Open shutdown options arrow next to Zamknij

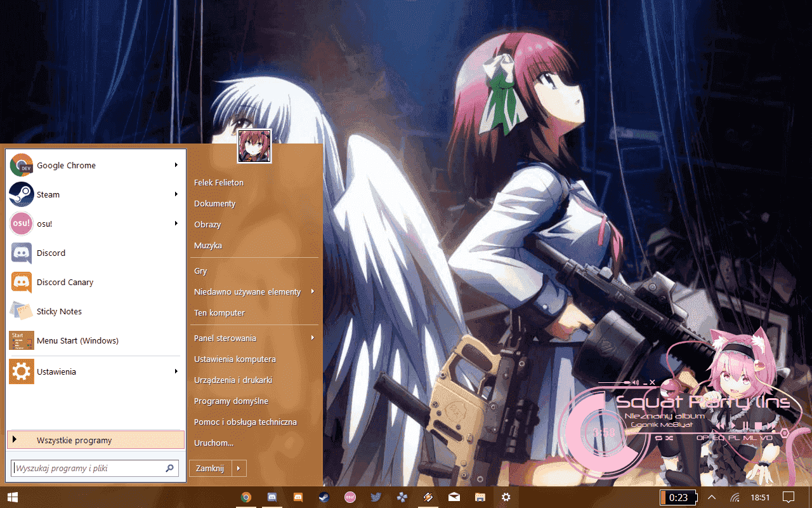239,469
